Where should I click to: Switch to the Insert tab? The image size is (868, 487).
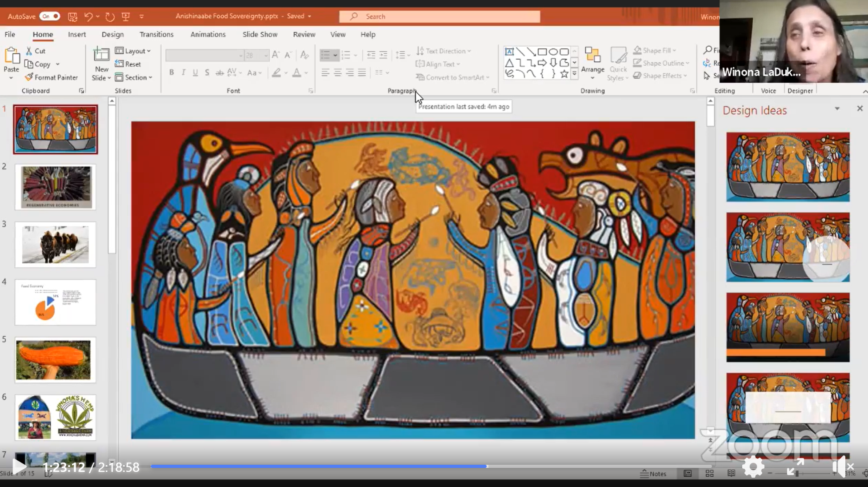(77, 34)
